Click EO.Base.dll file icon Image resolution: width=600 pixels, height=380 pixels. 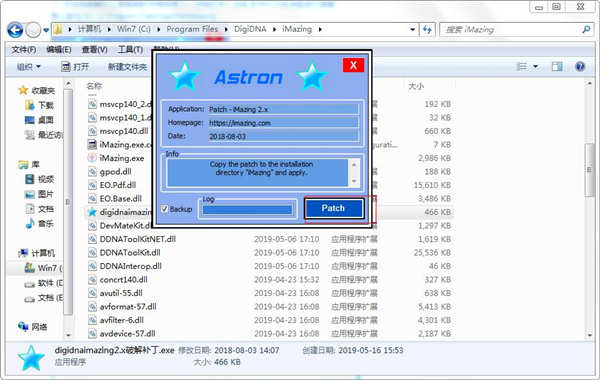[92, 199]
